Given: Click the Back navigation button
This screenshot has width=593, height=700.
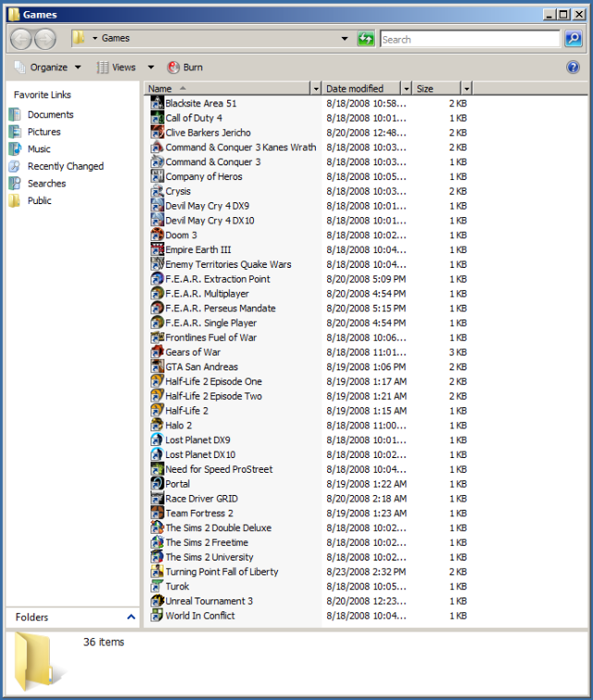Looking at the screenshot, I should (x=20, y=39).
